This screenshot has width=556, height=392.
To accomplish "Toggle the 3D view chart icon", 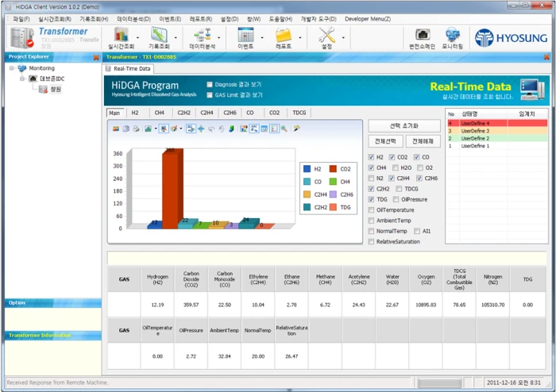I will [x=191, y=129].
